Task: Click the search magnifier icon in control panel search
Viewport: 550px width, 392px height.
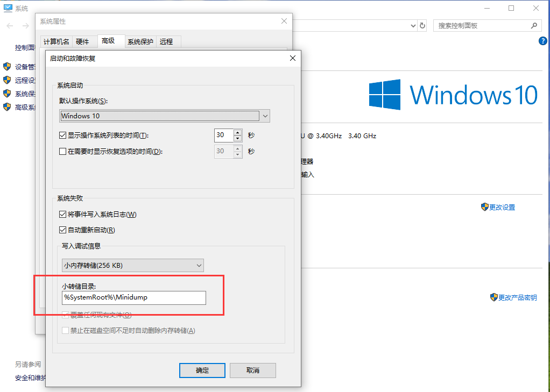Action: point(534,26)
